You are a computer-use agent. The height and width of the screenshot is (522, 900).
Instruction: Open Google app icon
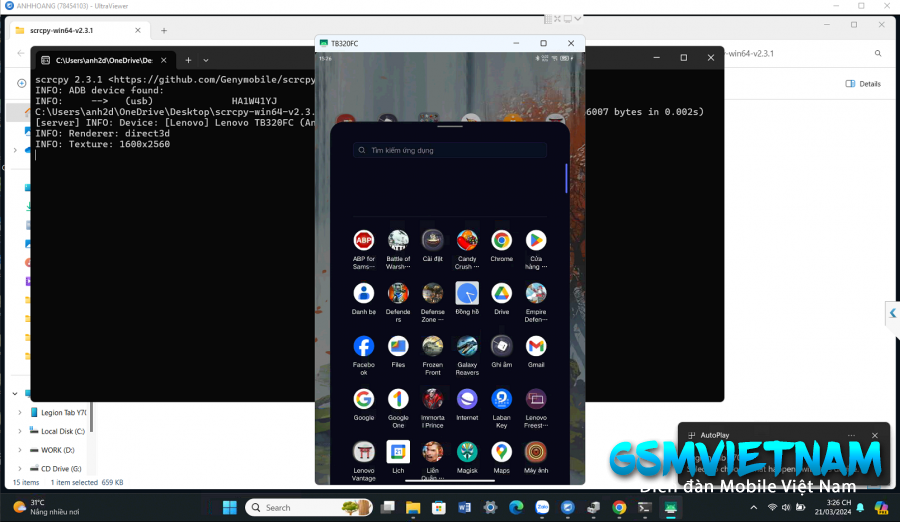coord(363,399)
